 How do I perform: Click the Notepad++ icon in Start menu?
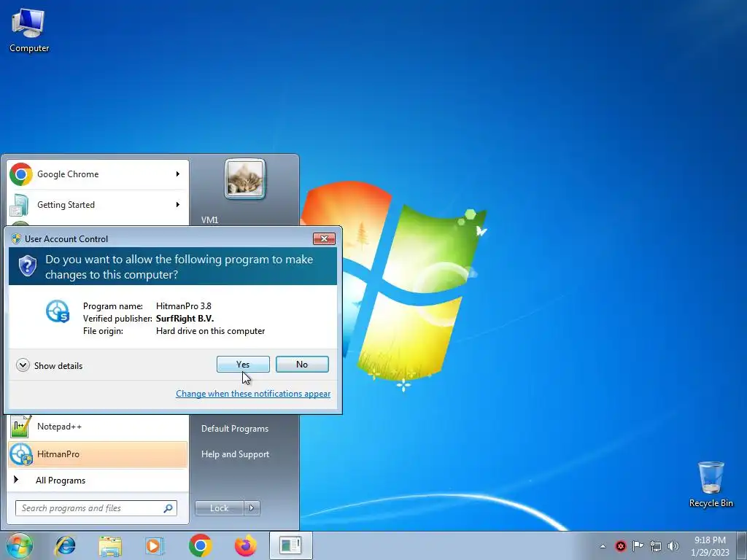[x=20, y=427]
